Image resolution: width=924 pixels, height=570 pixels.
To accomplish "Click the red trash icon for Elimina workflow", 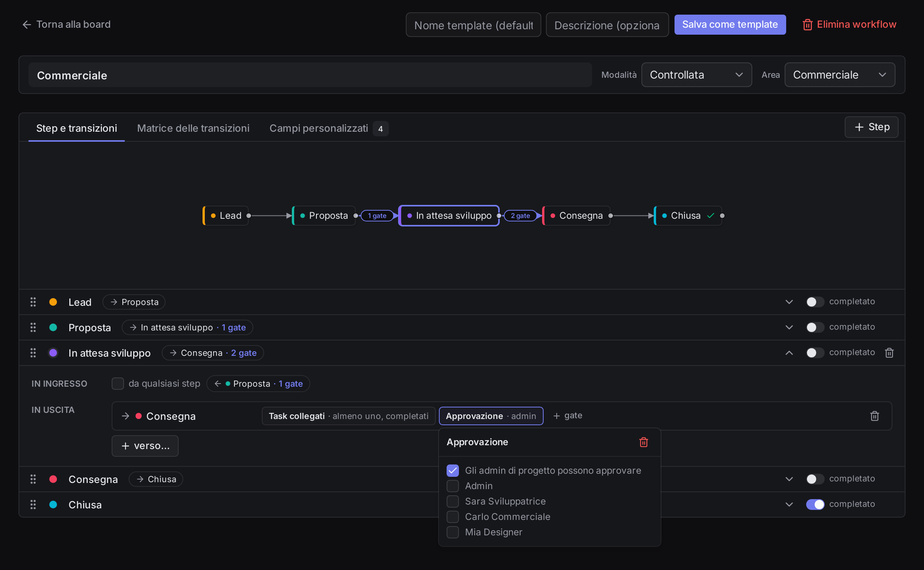I will tap(807, 25).
